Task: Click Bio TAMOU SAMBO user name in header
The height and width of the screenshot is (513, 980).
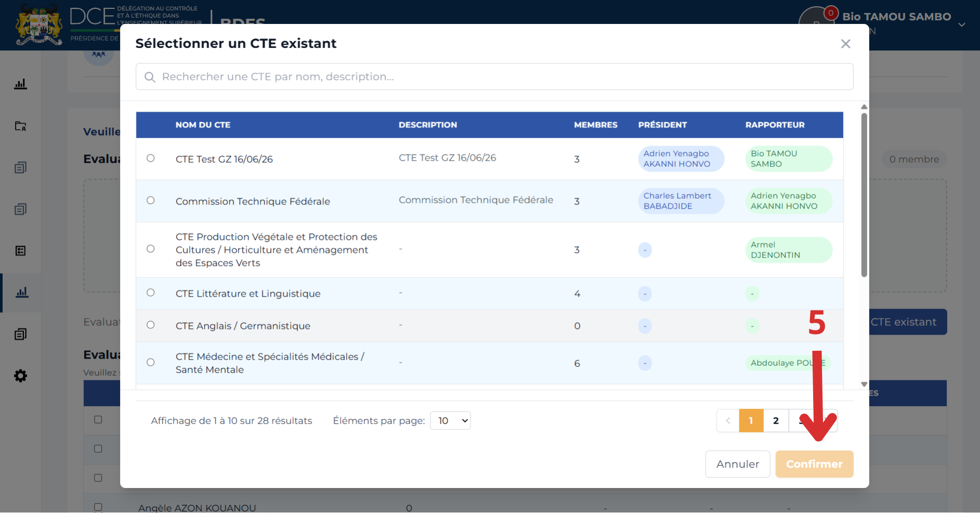Action: (x=896, y=17)
